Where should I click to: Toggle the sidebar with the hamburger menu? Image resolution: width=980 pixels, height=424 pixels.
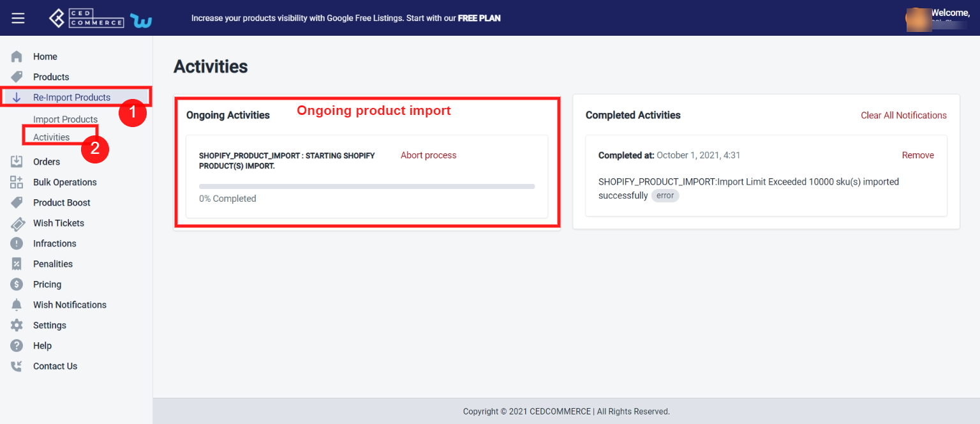pos(17,17)
